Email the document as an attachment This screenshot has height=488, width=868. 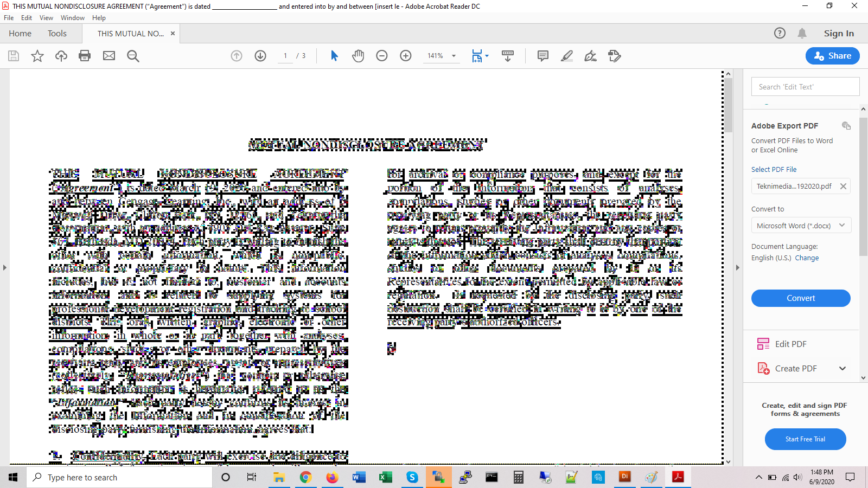point(108,55)
